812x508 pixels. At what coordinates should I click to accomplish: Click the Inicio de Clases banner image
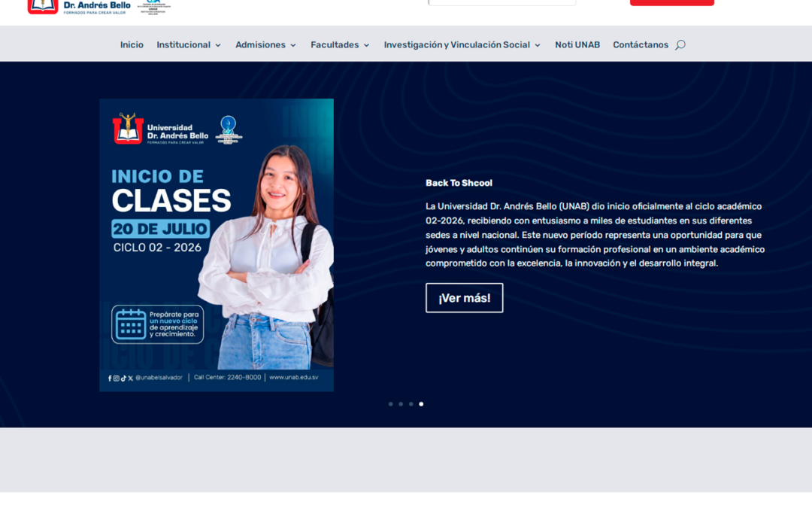(217, 245)
